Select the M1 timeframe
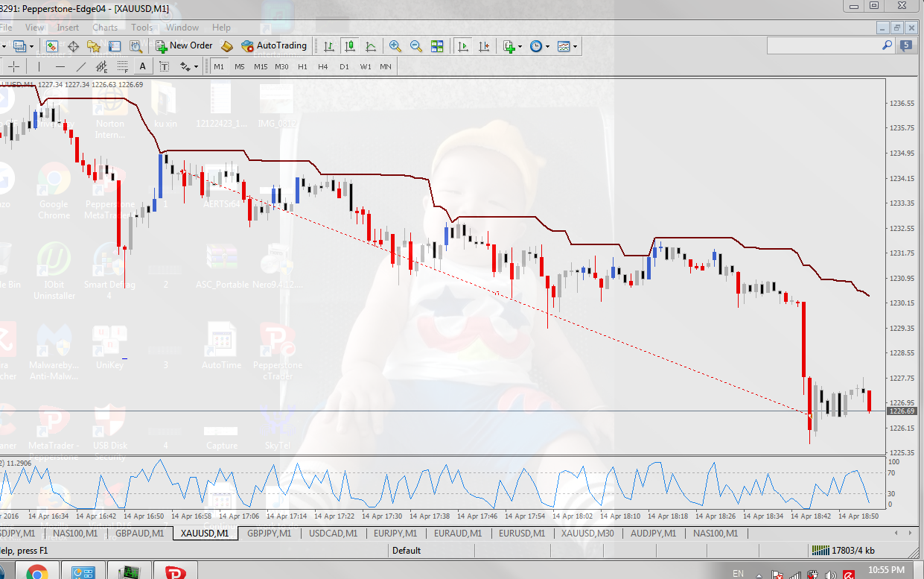Screen dimensions: 924x579 (218, 66)
